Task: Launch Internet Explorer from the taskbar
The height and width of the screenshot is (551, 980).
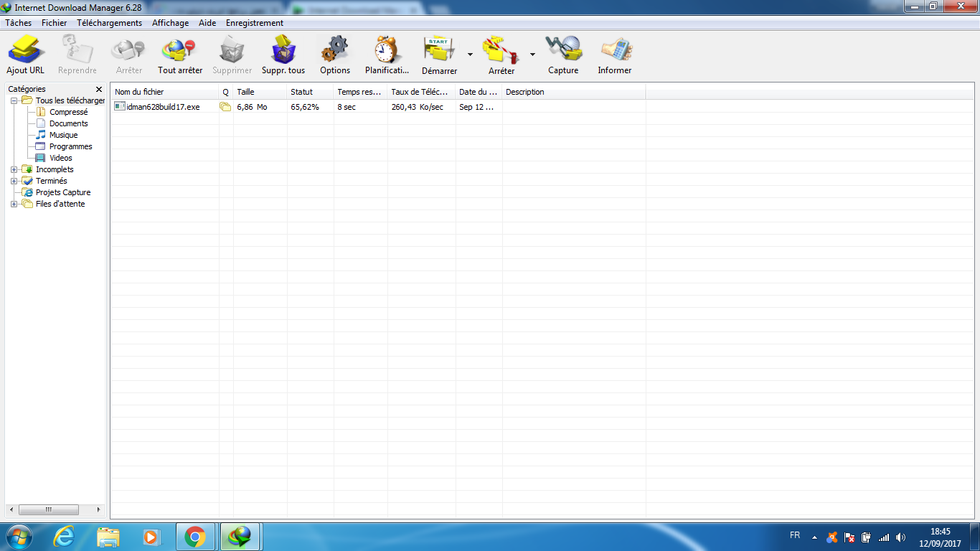Action: pos(64,537)
